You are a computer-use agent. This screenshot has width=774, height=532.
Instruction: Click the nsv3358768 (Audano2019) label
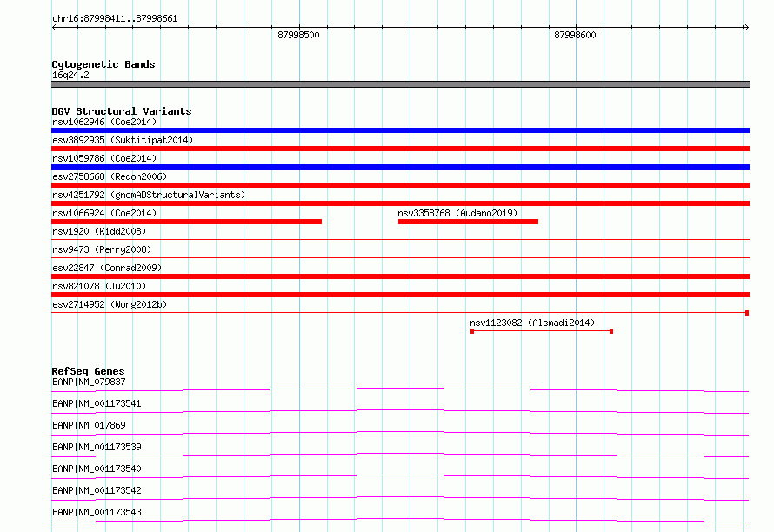tap(457, 213)
